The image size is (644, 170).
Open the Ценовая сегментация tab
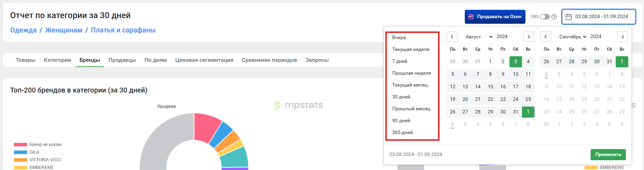(x=204, y=60)
